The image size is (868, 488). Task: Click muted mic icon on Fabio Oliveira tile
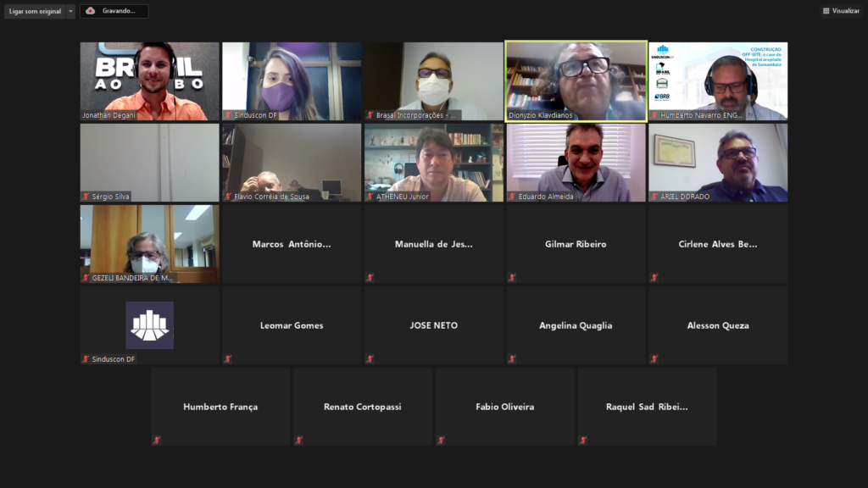[x=441, y=440]
